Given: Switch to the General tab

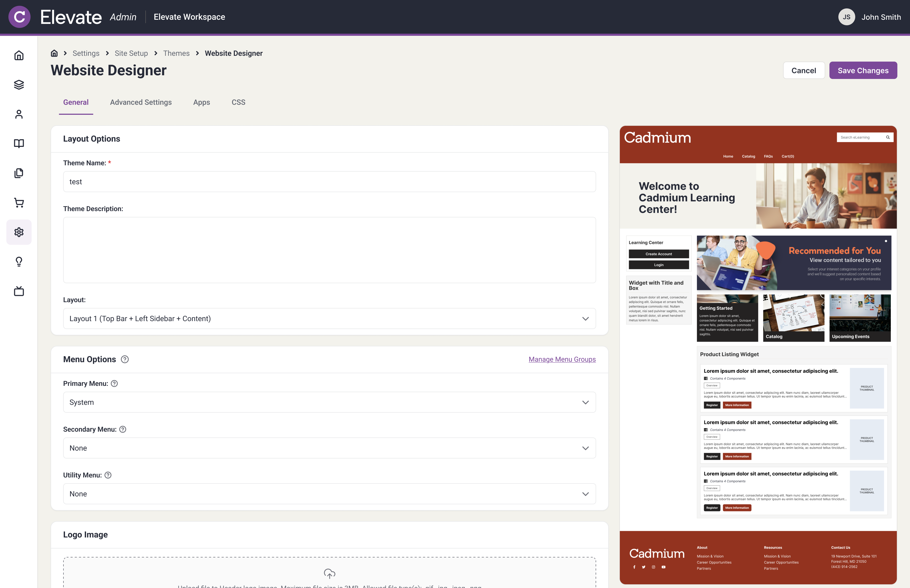Looking at the screenshot, I should [x=76, y=102].
